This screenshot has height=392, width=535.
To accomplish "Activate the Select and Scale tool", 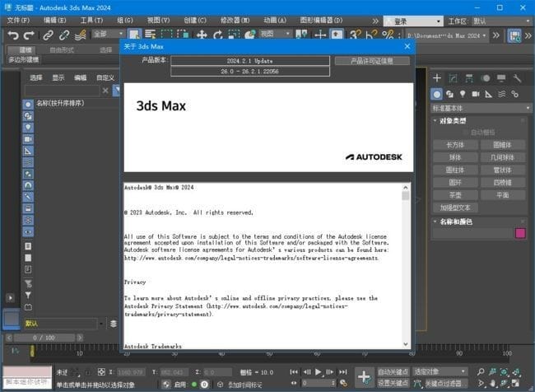I will (234, 35).
